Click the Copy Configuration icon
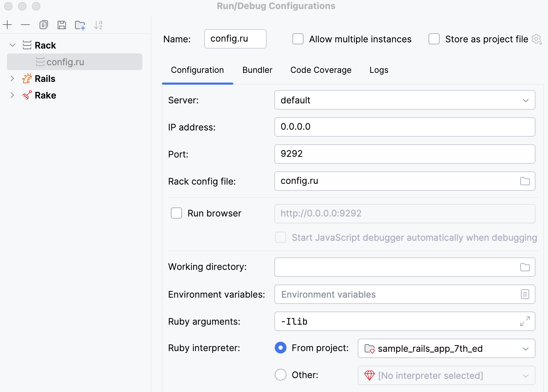Viewport: 548px width, 392px height. tap(43, 25)
